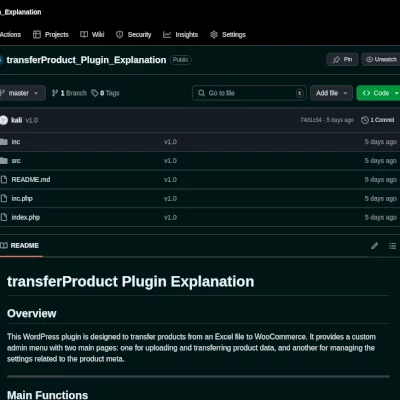
Task: Click the Unwatch button
Action: click(381, 60)
